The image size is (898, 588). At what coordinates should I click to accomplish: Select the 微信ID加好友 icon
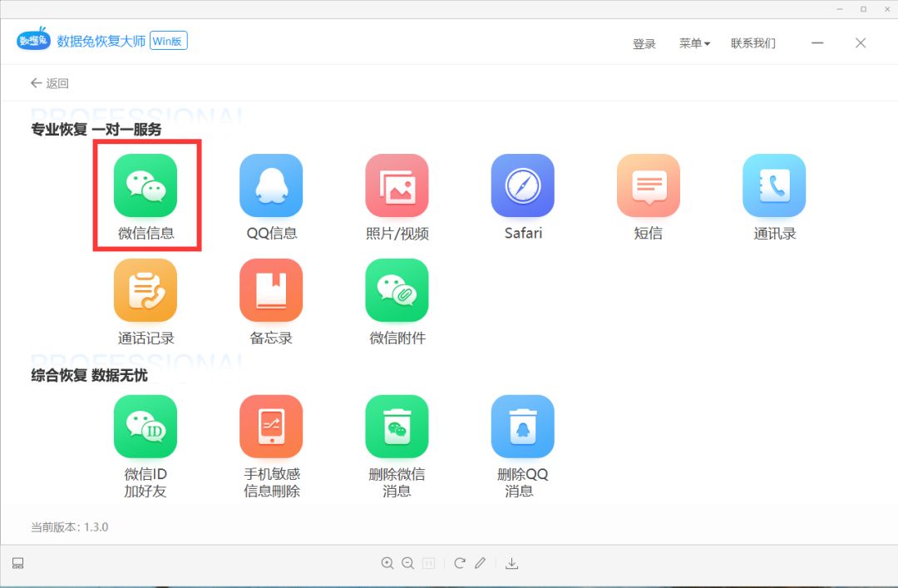146,427
